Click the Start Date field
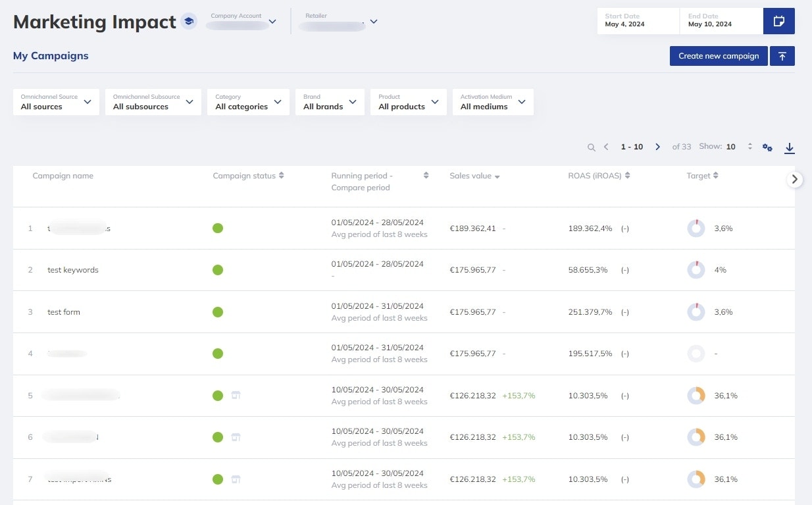 [638, 21]
